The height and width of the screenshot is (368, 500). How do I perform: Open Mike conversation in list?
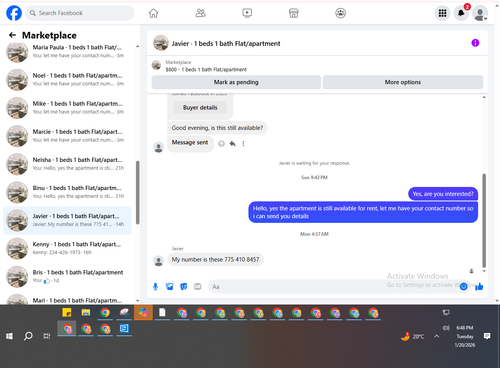(x=67, y=108)
